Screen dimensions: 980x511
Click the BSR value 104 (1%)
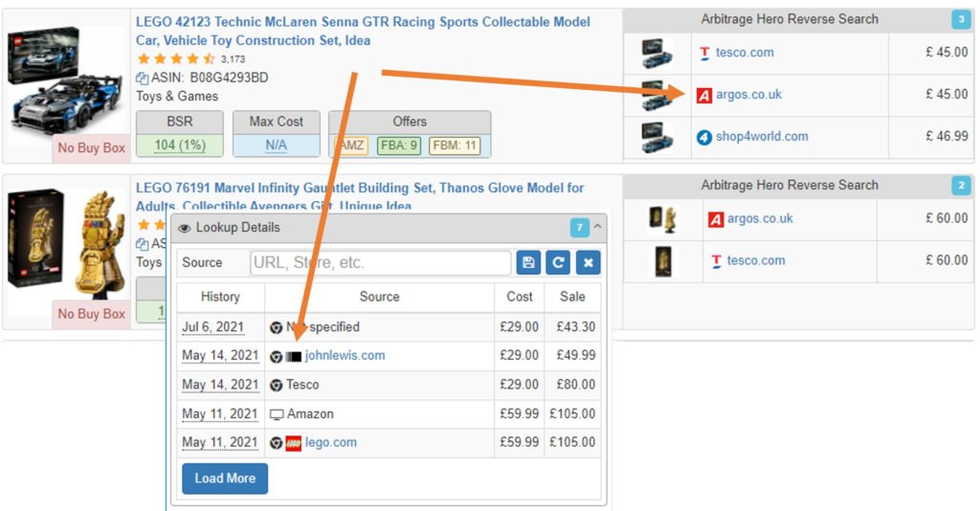[x=180, y=145]
